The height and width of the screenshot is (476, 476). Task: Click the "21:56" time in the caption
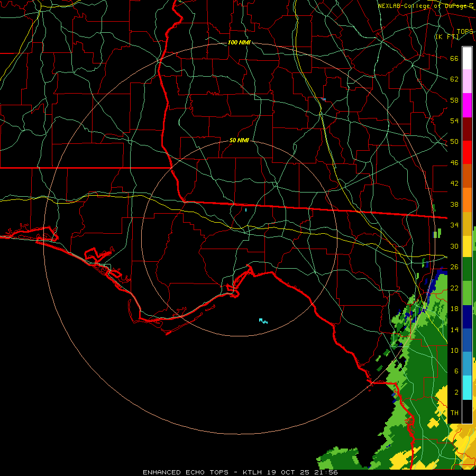[326, 472]
